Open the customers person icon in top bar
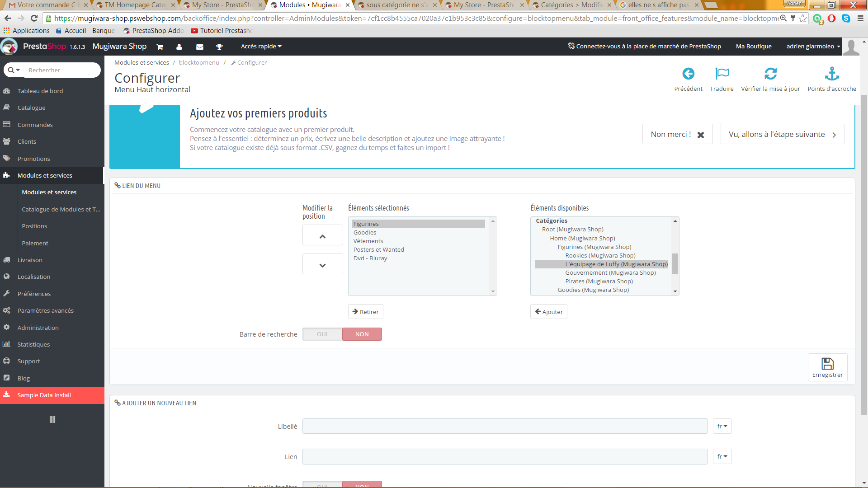Viewport: 868px width, 488px height. [179, 47]
